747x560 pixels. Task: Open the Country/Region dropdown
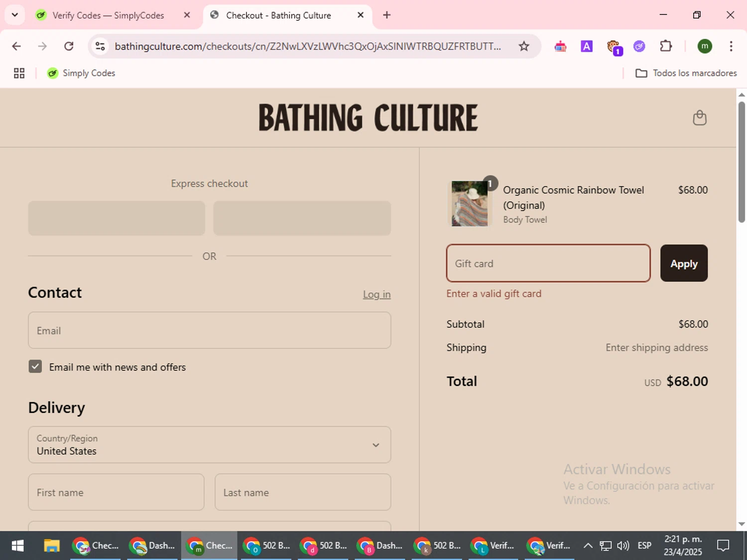(209, 445)
